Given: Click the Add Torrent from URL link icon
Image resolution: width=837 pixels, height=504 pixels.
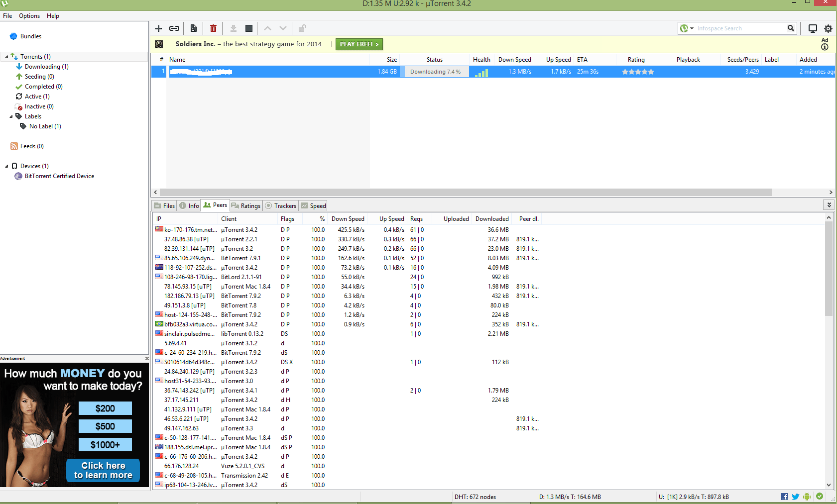Looking at the screenshot, I should pos(174,28).
